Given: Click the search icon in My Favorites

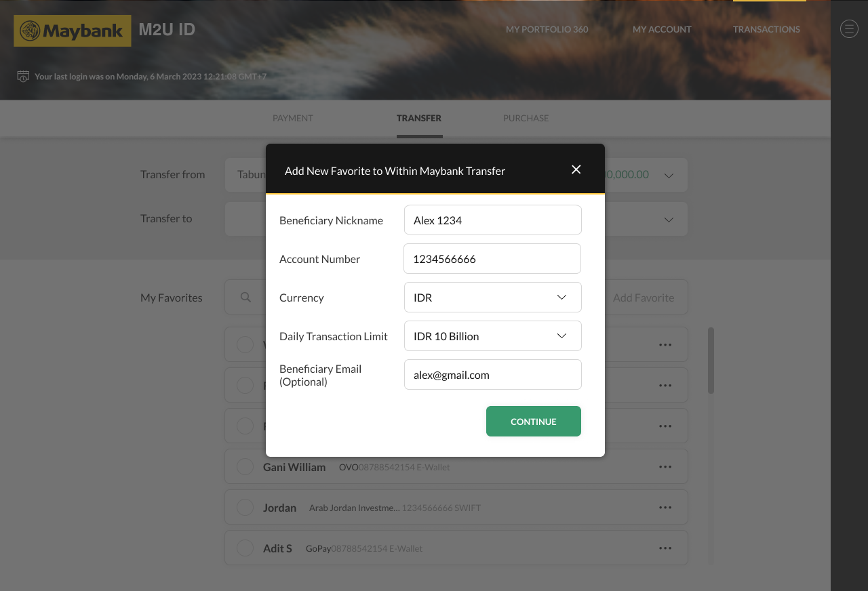Looking at the screenshot, I should click(x=246, y=298).
